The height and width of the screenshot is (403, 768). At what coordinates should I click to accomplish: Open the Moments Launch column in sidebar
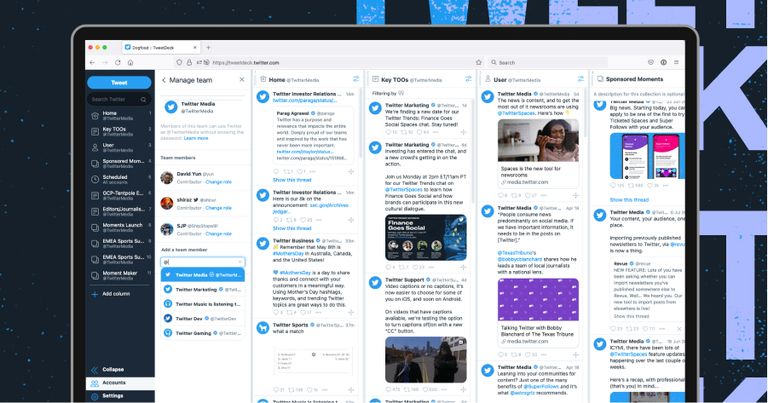point(120,227)
